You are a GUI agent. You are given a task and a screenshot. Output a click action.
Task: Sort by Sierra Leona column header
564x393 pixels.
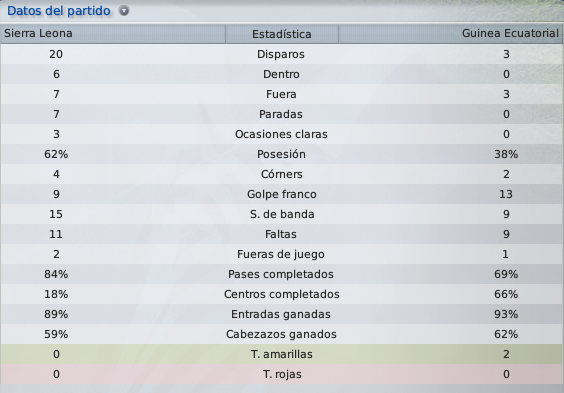(x=113, y=34)
